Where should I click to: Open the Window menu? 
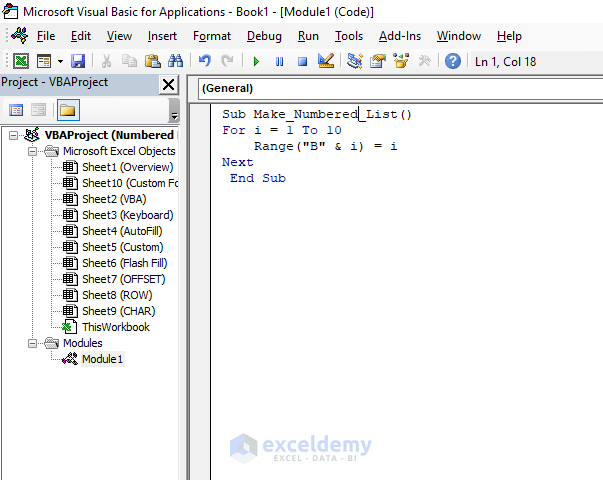[x=459, y=36]
